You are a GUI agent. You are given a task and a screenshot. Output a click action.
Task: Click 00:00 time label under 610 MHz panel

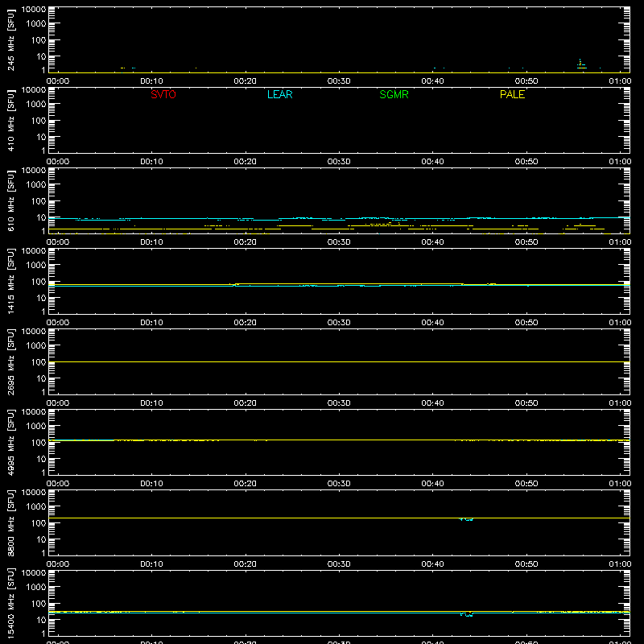tap(58, 242)
